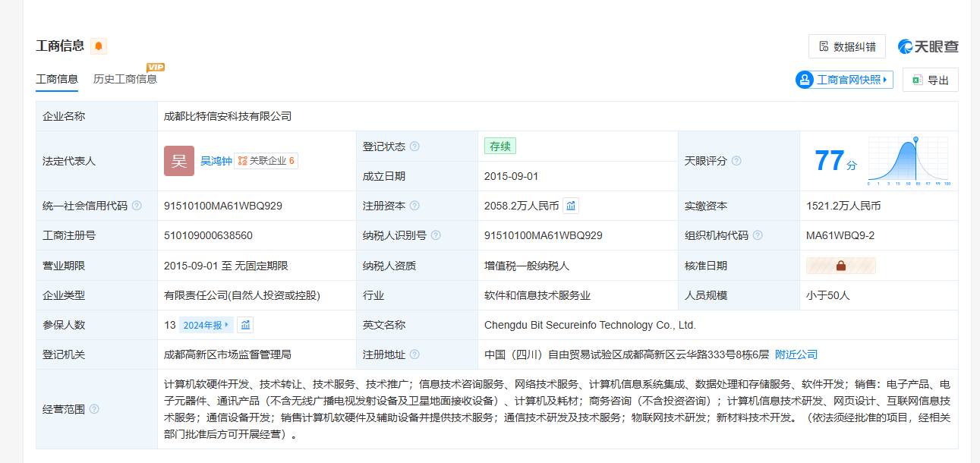
Task: Click the 天眼查 logo
Action: (x=928, y=46)
